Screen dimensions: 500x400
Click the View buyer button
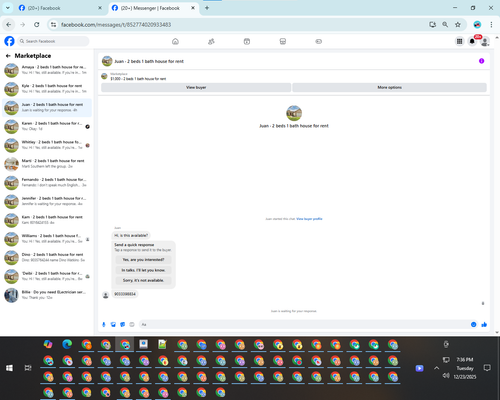coord(196,87)
